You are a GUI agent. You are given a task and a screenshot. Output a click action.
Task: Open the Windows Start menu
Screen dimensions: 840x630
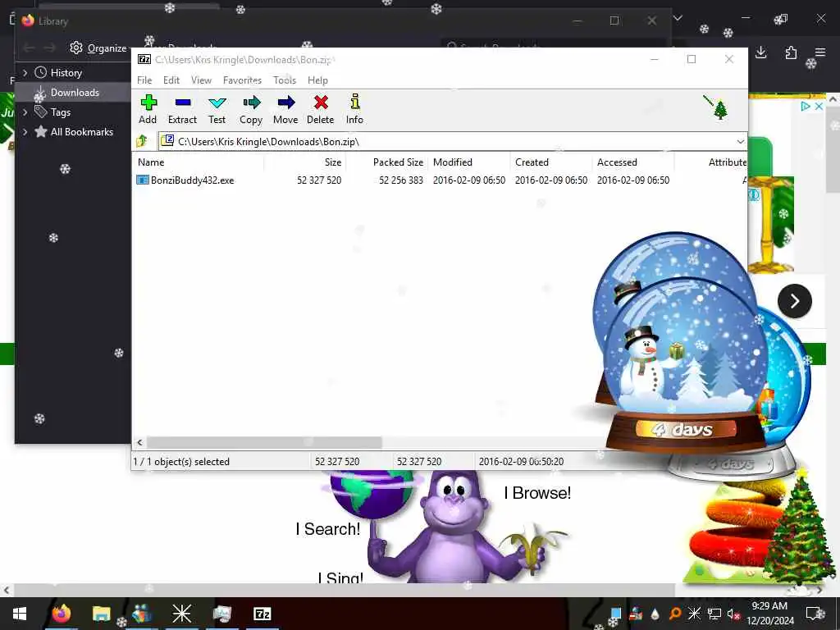[x=20, y=614]
